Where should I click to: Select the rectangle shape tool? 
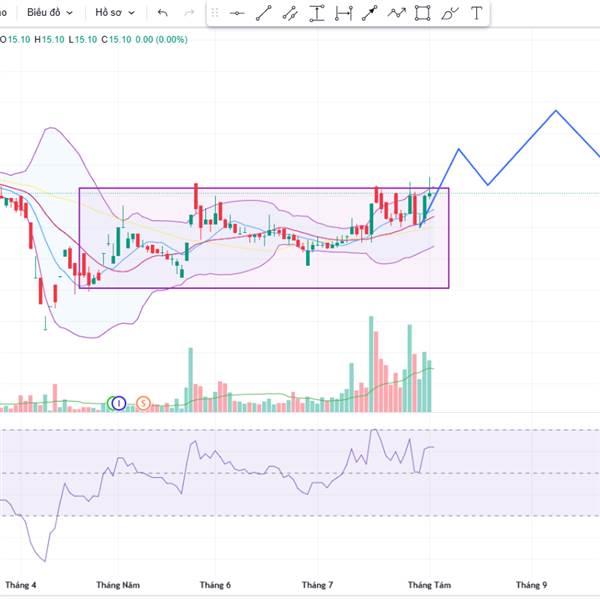(423, 13)
